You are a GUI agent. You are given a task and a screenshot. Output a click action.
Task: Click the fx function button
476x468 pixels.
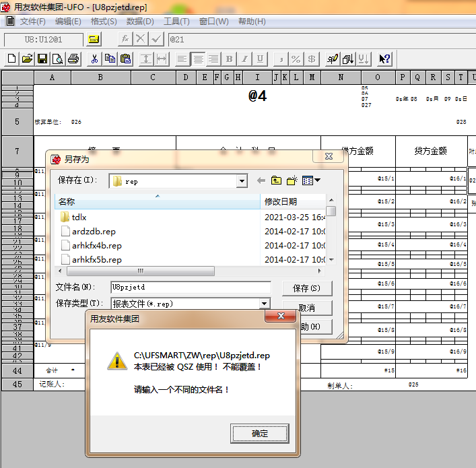(x=125, y=39)
